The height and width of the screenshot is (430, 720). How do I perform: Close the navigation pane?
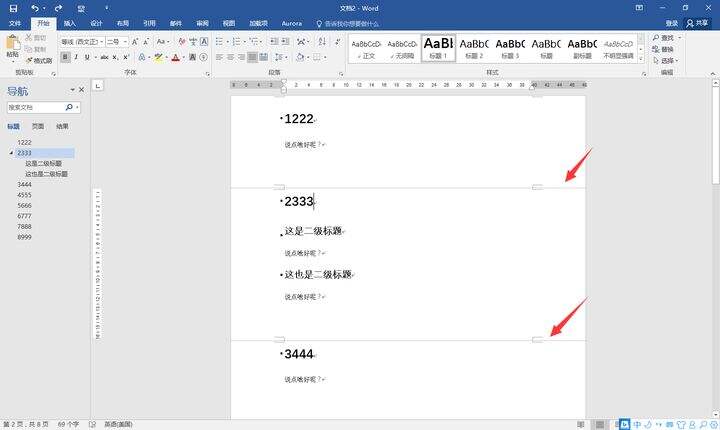click(81, 90)
